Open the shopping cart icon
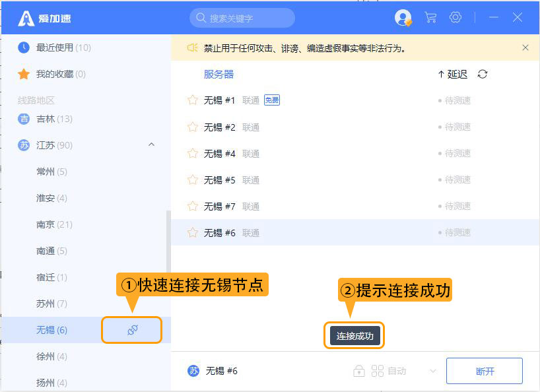 click(x=430, y=17)
